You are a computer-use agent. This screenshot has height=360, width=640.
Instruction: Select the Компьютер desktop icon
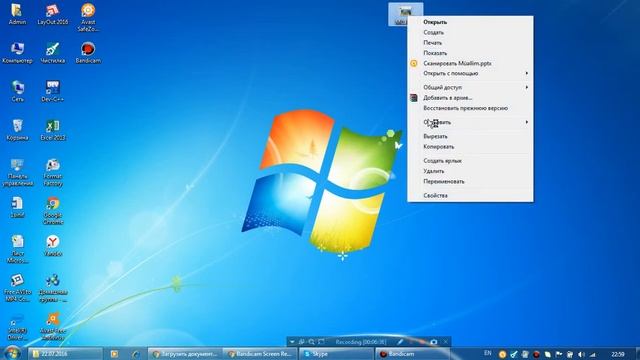[x=17, y=53]
